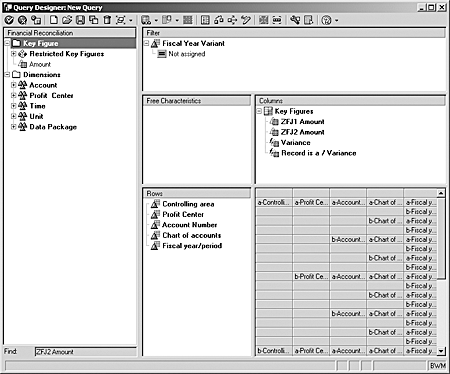
Task: Click the toolbar icon right of the wrench
Action: [x=309, y=20]
